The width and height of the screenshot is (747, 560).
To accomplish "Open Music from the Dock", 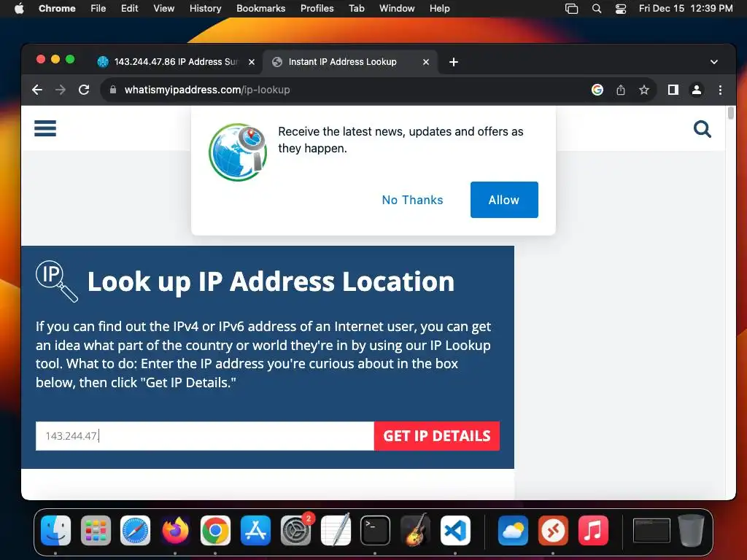I will coord(593,530).
